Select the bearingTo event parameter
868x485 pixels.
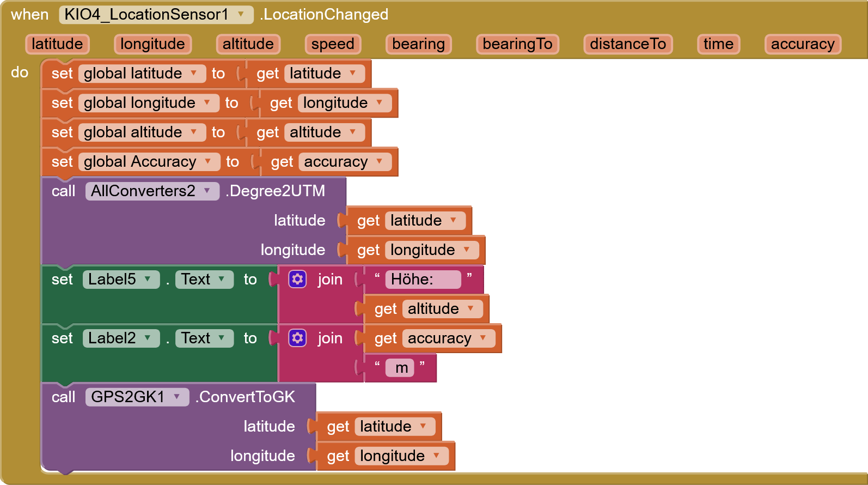(x=517, y=44)
